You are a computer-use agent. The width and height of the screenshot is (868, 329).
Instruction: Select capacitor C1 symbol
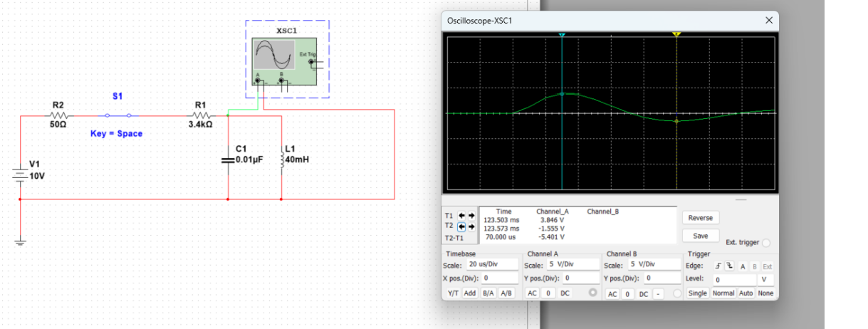tap(227, 160)
